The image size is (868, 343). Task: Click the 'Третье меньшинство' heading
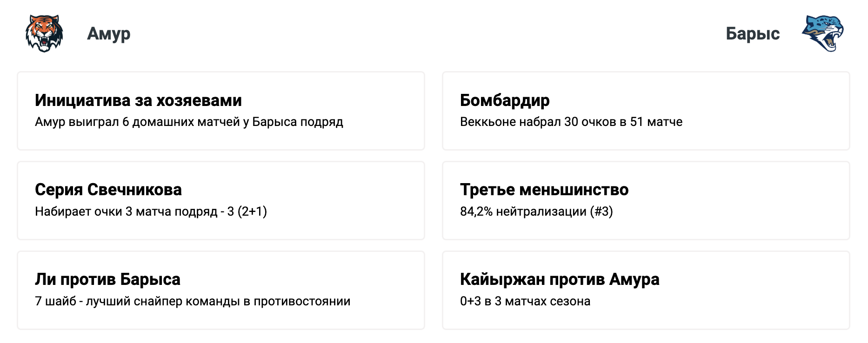(x=544, y=190)
